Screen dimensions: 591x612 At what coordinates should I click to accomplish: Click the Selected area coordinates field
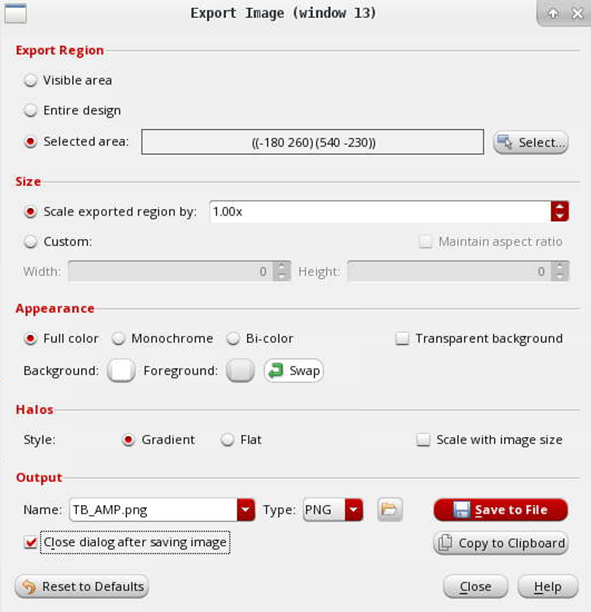point(313,142)
